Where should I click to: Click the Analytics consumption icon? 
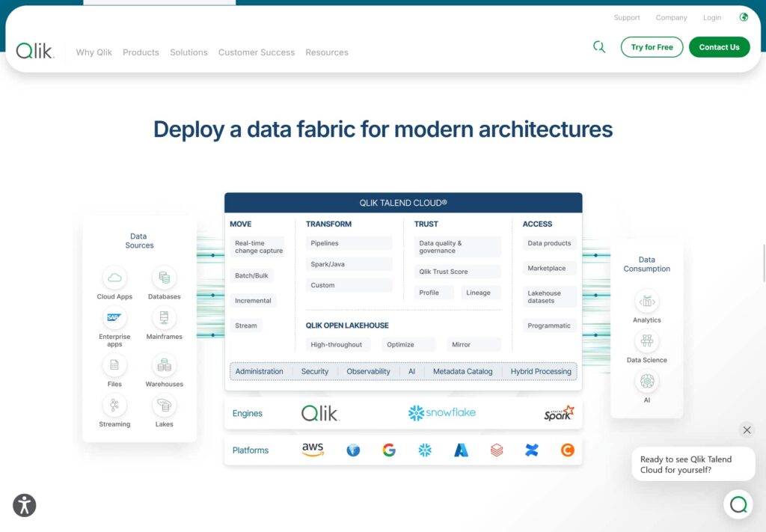647,301
